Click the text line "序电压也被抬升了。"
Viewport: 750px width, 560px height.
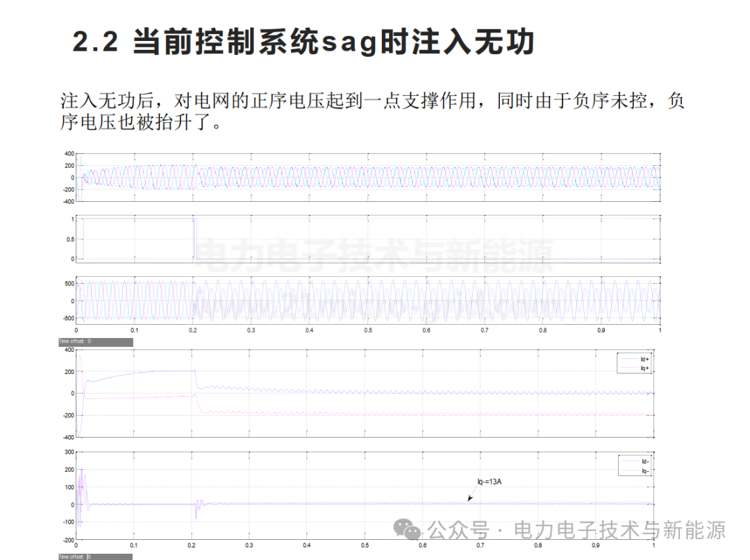point(142,122)
